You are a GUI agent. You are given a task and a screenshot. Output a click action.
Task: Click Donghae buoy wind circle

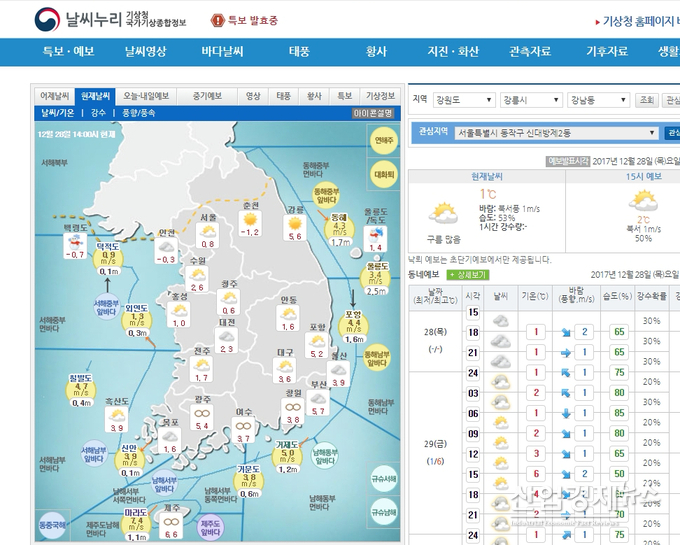339,228
